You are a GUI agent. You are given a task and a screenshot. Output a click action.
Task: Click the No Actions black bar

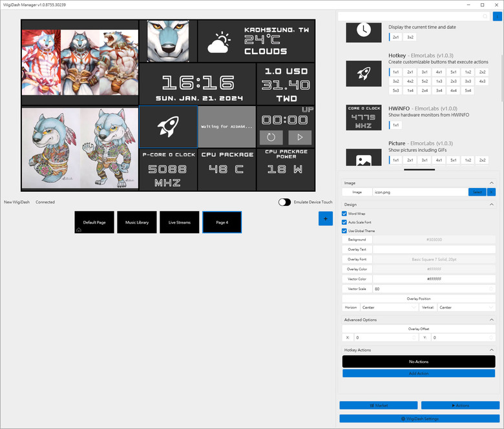point(419,362)
